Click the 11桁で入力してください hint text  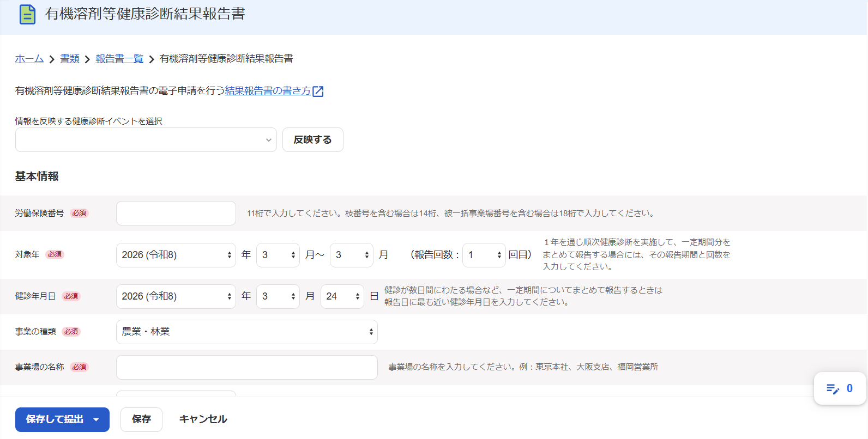[451, 214]
